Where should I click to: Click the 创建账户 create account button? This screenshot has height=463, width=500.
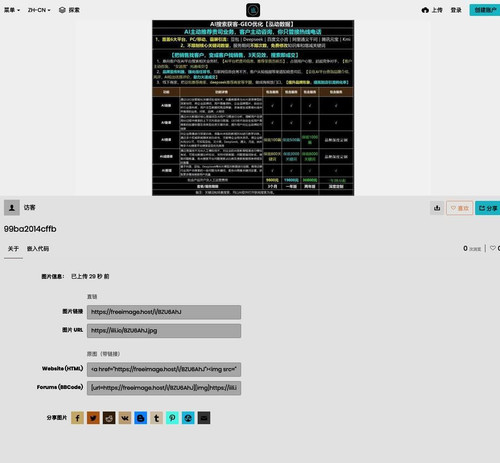(x=485, y=10)
